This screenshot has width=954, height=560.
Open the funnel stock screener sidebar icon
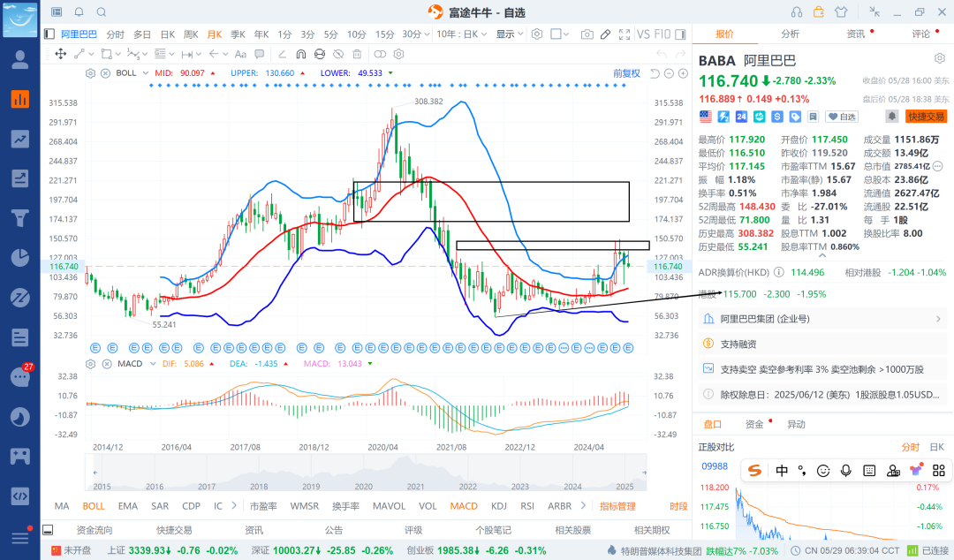click(x=20, y=218)
